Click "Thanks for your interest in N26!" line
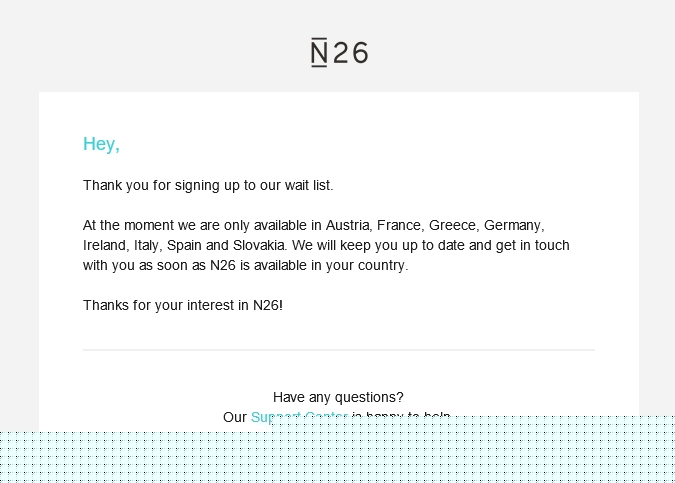Screen dimensions: 675x483 point(183,305)
